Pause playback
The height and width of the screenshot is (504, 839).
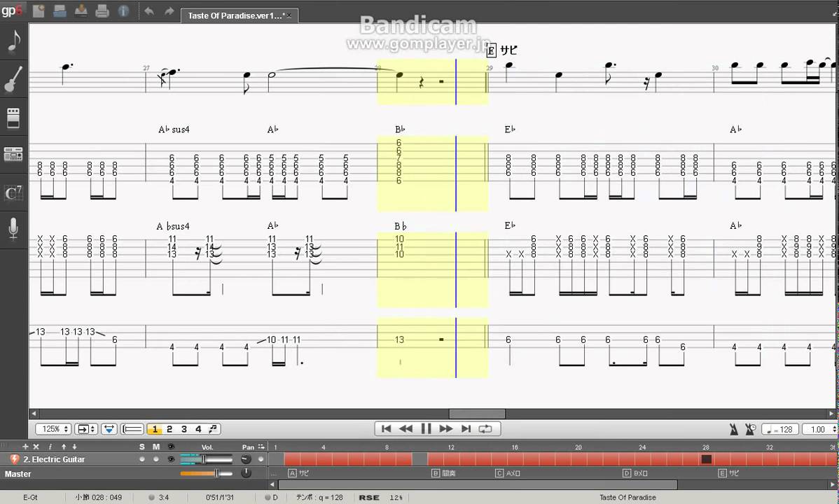(x=426, y=428)
